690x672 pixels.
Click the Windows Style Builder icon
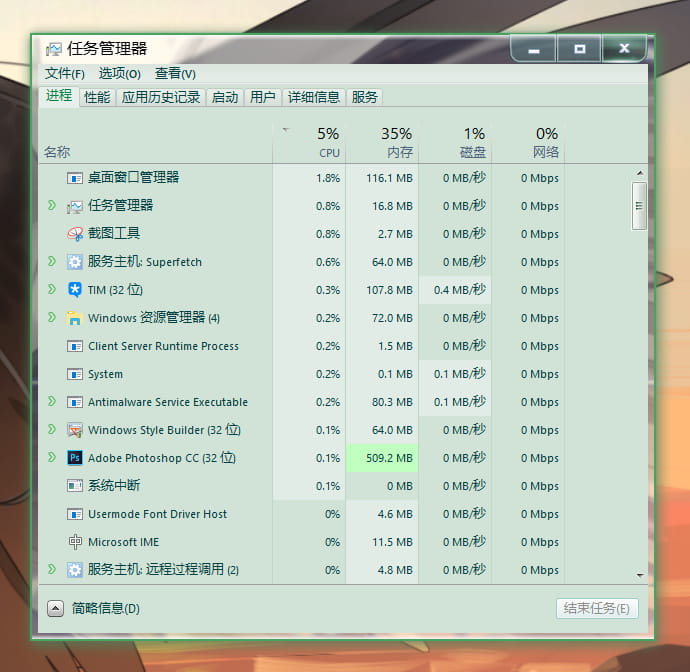point(75,430)
